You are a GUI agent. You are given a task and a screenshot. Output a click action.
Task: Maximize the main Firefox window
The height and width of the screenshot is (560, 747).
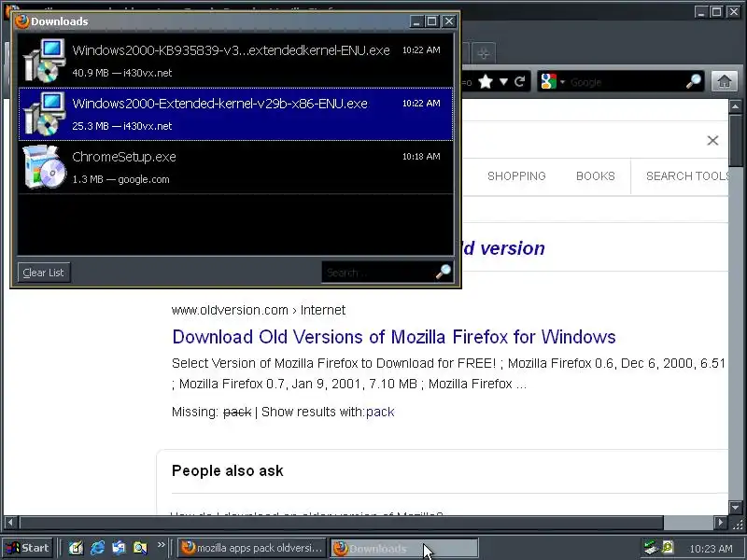tap(716, 12)
